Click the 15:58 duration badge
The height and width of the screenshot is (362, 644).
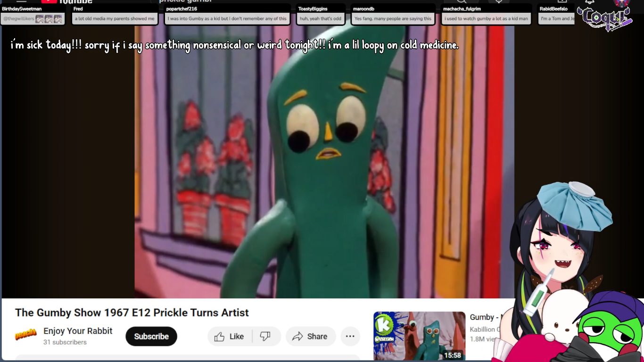point(453,355)
